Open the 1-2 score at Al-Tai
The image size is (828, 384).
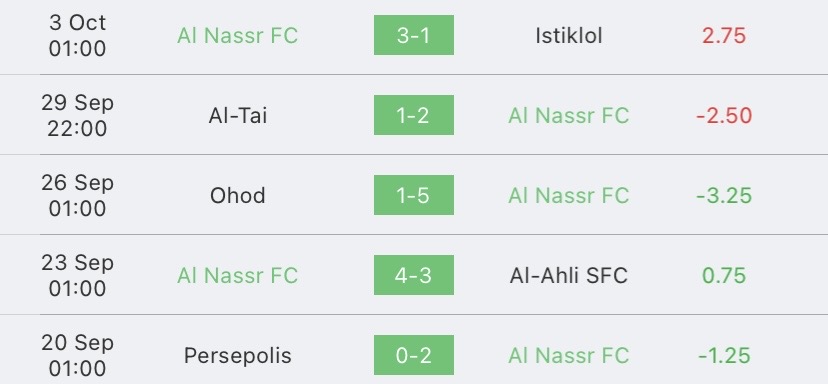point(413,115)
